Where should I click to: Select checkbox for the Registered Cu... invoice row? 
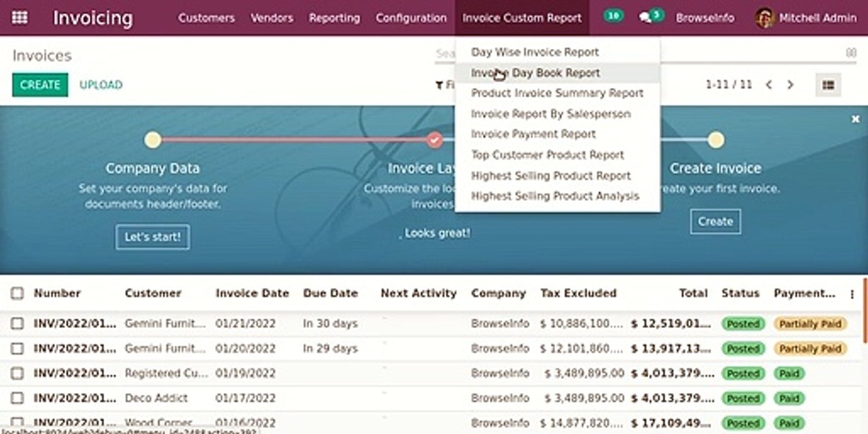(x=17, y=373)
